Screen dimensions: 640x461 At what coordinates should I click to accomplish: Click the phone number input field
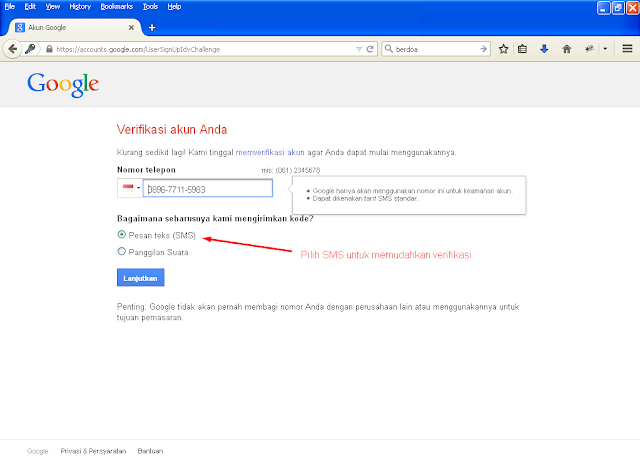click(x=208, y=188)
